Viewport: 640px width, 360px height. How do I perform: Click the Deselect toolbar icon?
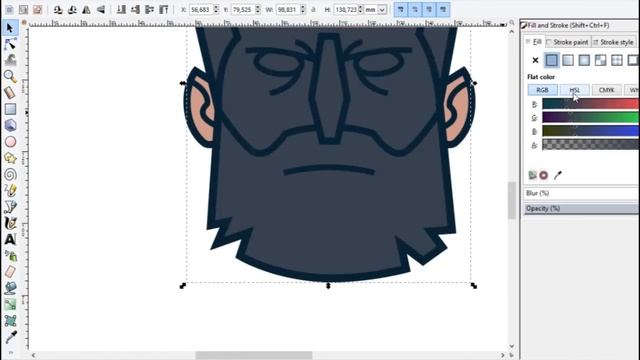[37, 9]
